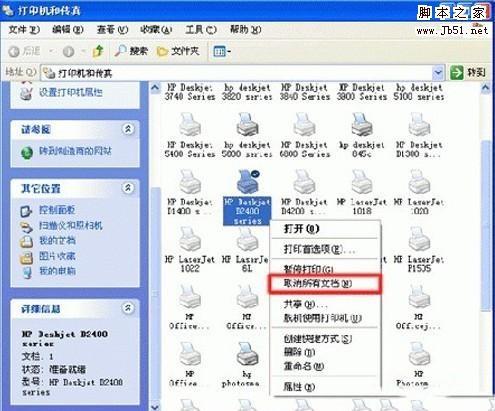The height and width of the screenshot is (411, 495).
Task: Choose 暂停打印(G) in context menu
Action: (x=325, y=269)
